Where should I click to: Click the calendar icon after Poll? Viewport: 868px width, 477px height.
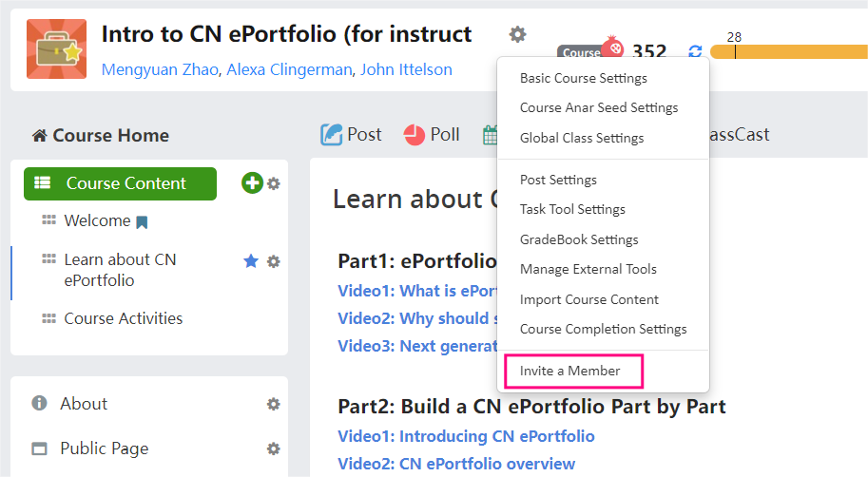pyautogui.click(x=490, y=135)
